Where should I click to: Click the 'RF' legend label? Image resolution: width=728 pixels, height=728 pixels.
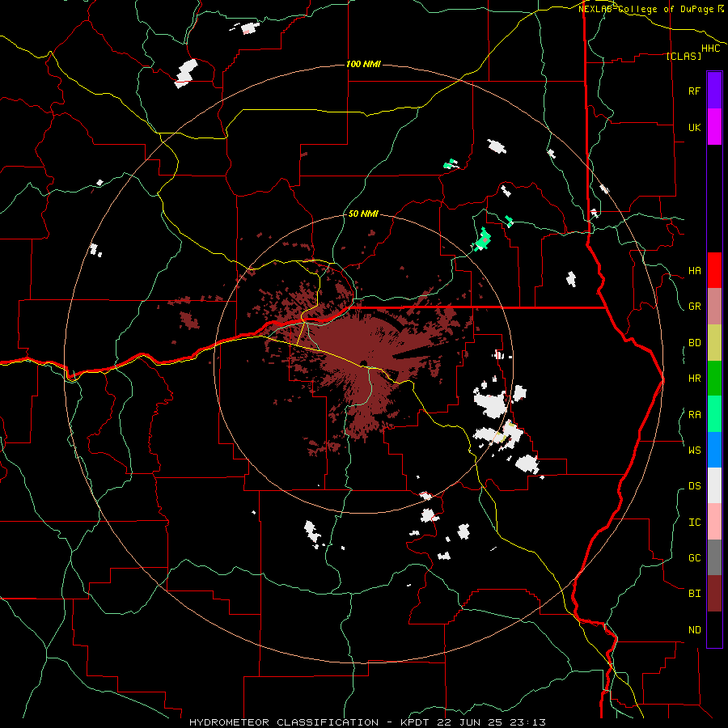point(694,91)
